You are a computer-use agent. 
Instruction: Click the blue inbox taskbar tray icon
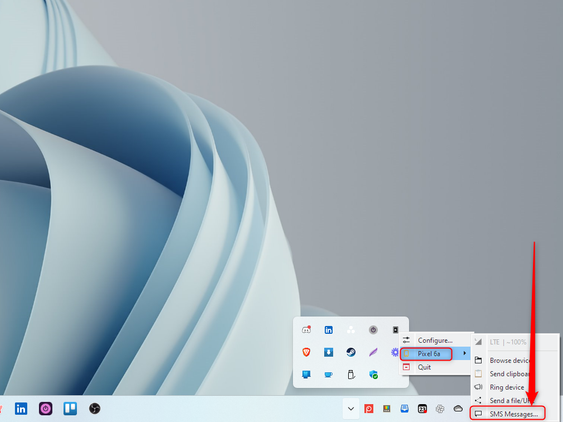405,409
